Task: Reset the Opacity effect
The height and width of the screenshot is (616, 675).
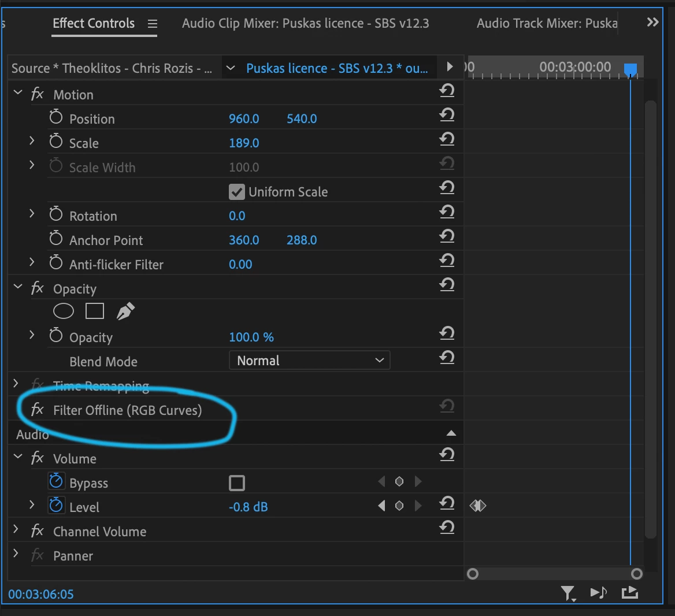Action: point(447,284)
